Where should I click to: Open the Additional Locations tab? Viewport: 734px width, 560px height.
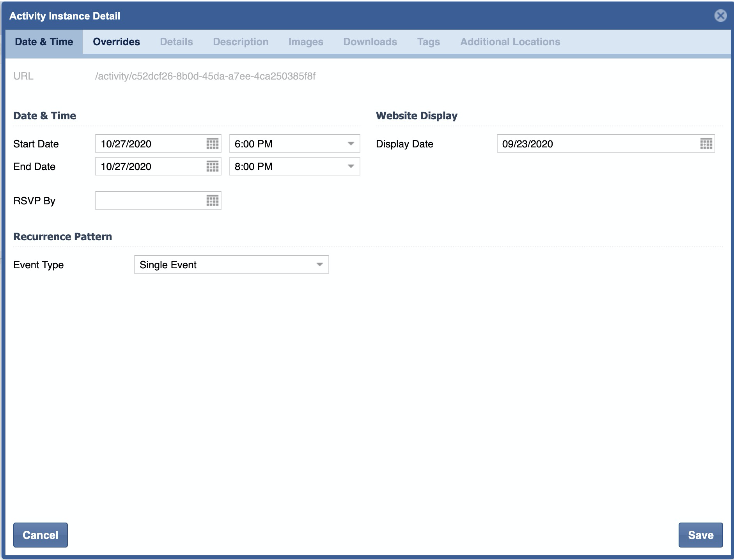[510, 42]
